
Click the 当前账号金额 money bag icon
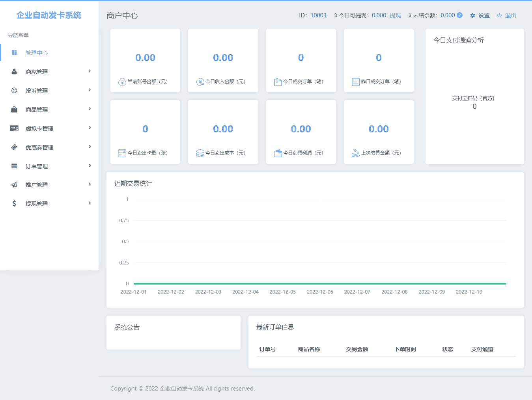pyautogui.click(x=122, y=82)
